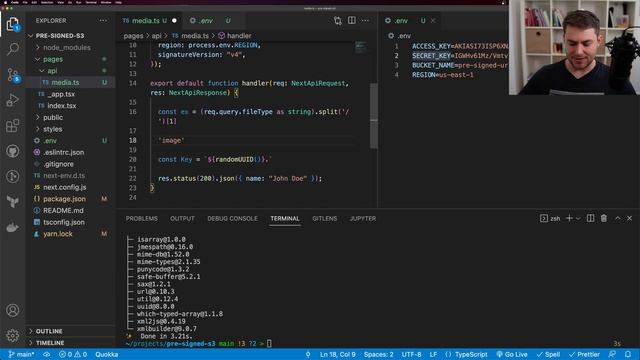Viewport: 640px width, 360px height.
Task: Open the Explorer view in activity bar
Action: pyautogui.click(x=13, y=24)
